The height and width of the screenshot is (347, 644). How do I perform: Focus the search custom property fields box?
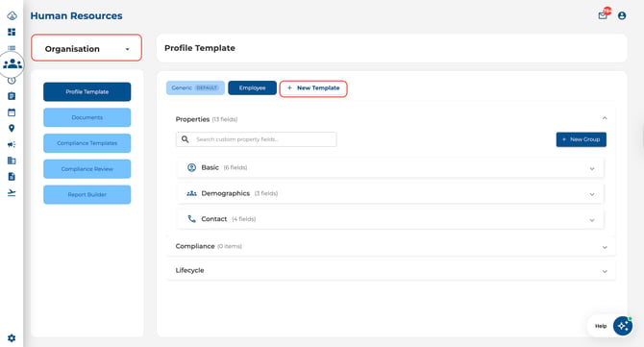click(x=257, y=139)
